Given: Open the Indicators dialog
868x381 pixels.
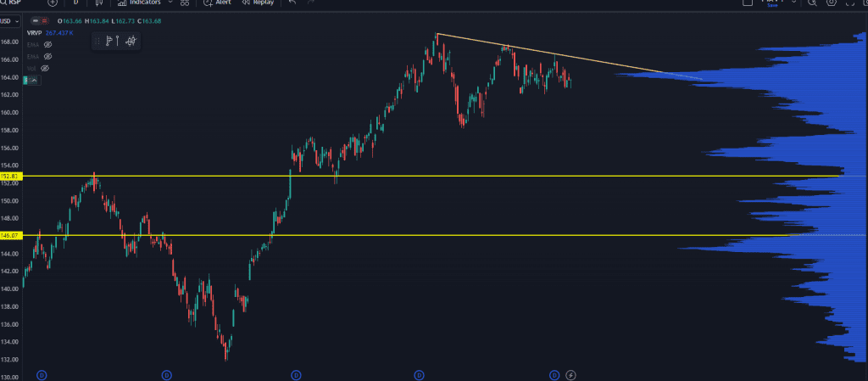Looking at the screenshot, I should (139, 3).
